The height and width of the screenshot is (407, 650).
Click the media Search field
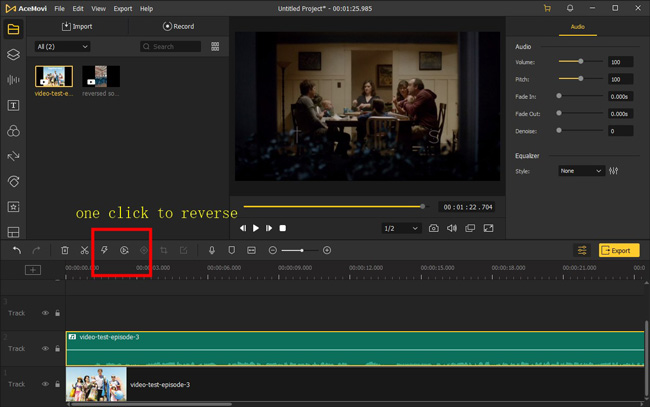tap(170, 46)
